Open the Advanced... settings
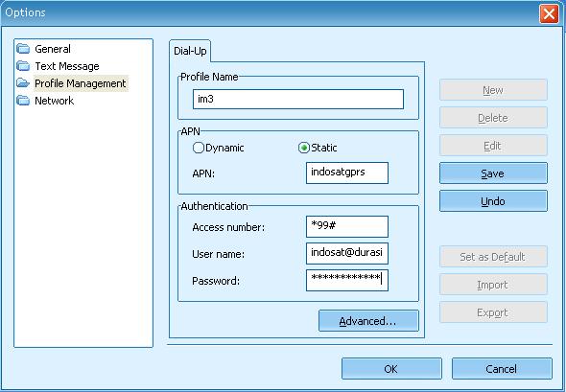The image size is (566, 392). coord(368,320)
